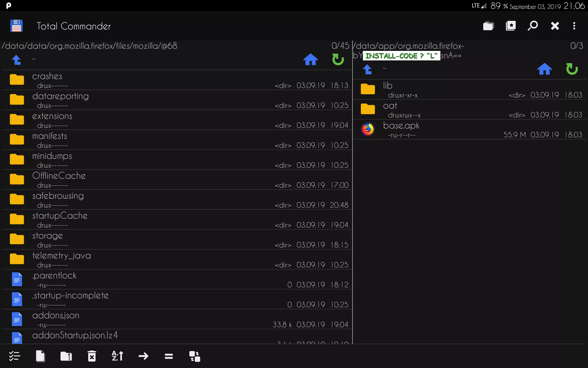Tap the equals icon to match panels
This screenshot has height=368, width=588.
click(x=169, y=356)
